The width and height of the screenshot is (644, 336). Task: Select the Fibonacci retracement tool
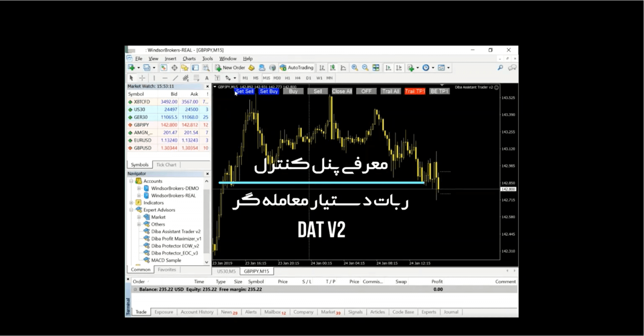pyautogui.click(x=196, y=78)
